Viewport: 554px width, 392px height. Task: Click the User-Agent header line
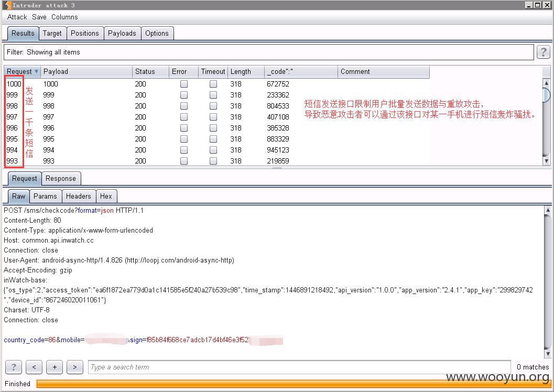pos(119,260)
